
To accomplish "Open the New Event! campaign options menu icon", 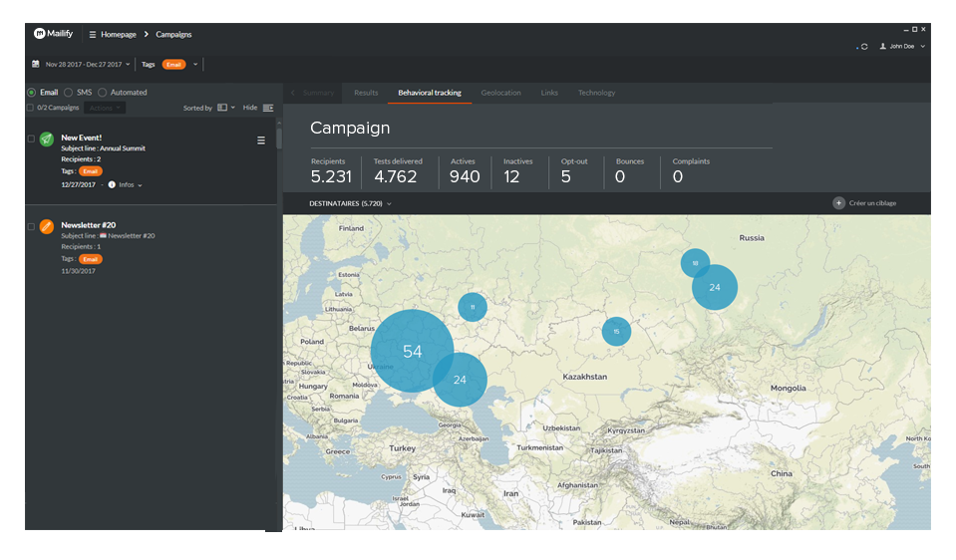I will (261, 140).
